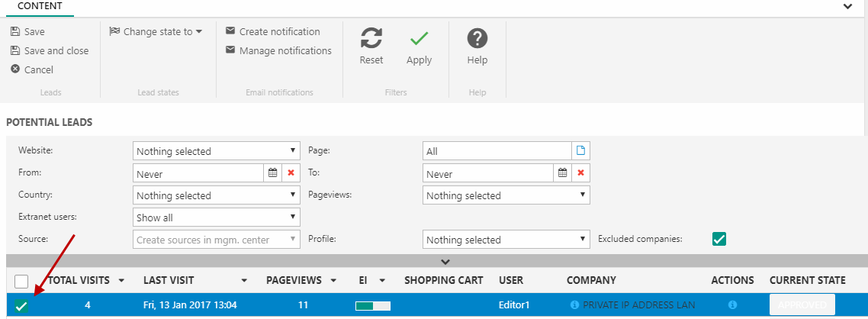
Task: Clear the From date with red X
Action: click(x=291, y=173)
